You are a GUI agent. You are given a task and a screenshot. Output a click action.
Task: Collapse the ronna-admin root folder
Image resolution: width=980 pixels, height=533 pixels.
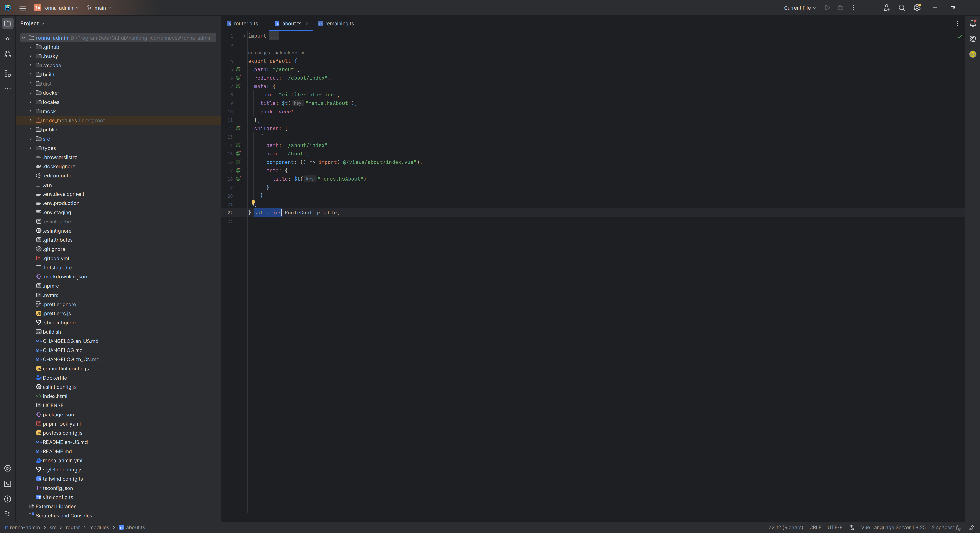[23, 38]
